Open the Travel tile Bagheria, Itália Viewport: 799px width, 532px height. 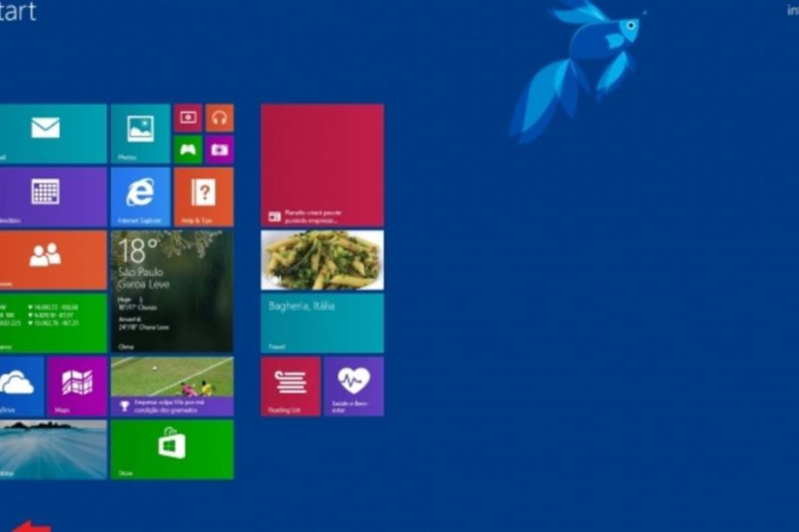pyautogui.click(x=322, y=323)
